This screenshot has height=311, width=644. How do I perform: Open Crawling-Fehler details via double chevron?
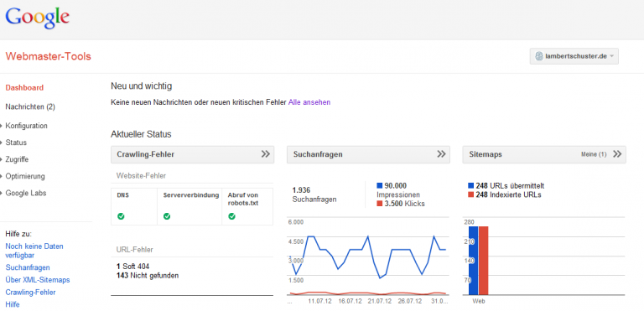pyautogui.click(x=266, y=154)
